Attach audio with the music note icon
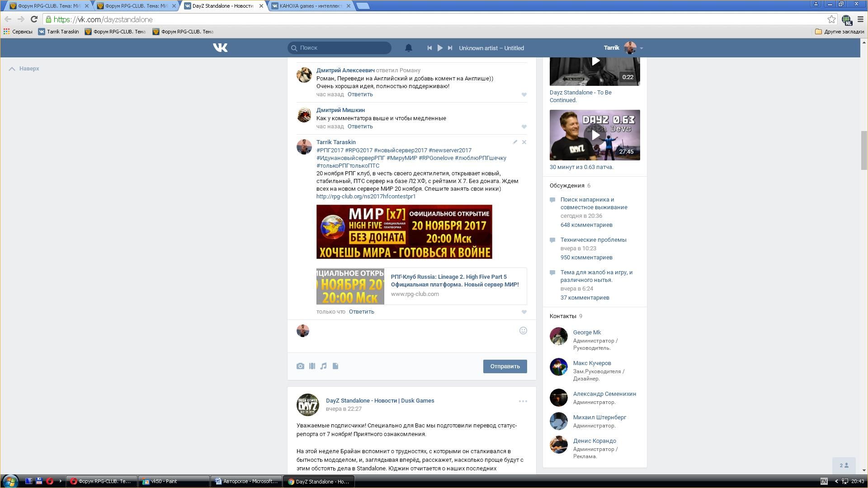The image size is (868, 488). tap(324, 366)
